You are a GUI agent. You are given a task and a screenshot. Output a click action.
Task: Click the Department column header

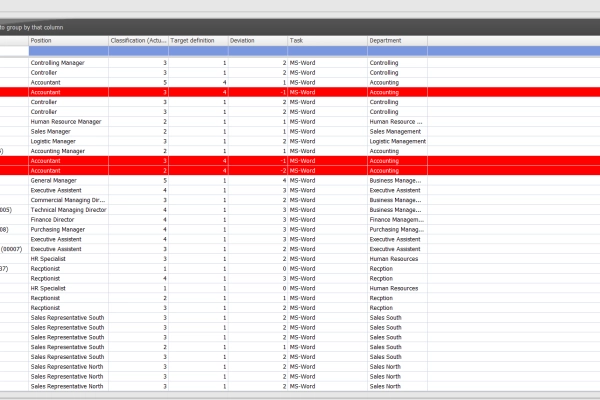pyautogui.click(x=397, y=41)
